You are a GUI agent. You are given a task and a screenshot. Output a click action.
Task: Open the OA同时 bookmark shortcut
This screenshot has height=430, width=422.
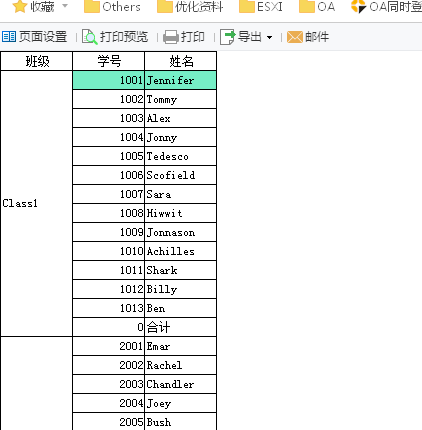tap(387, 7)
